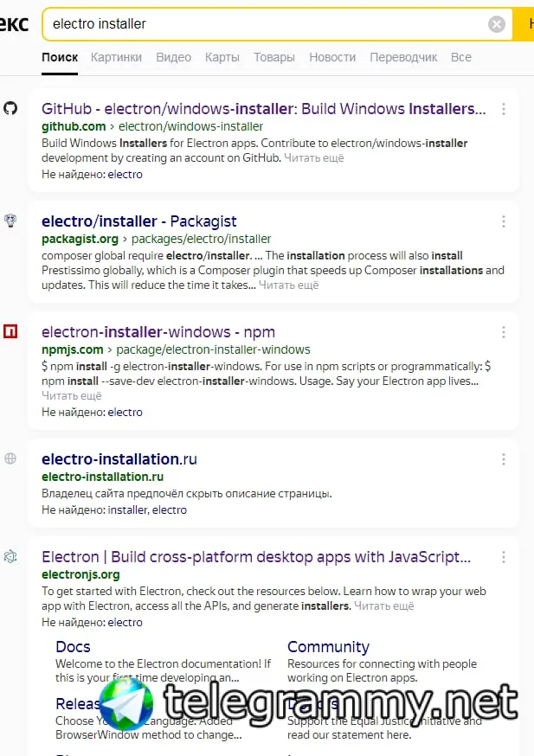Click the Electron atom favicon

(10, 557)
